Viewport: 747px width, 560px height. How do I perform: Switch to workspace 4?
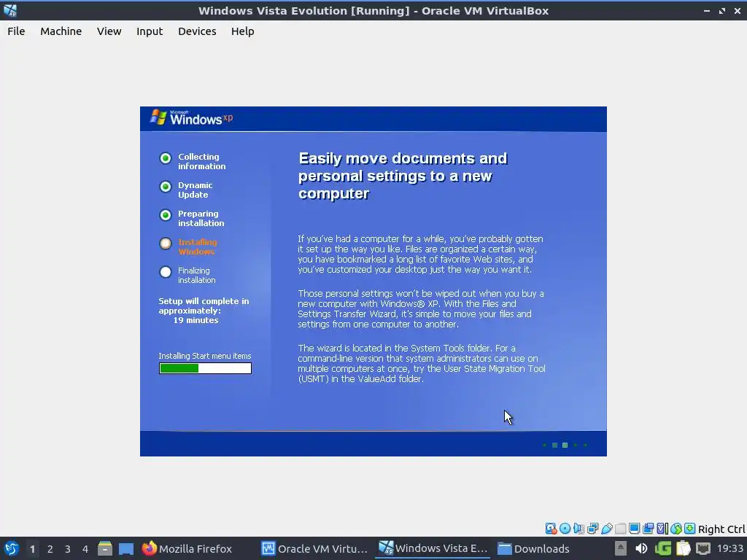pos(85,549)
